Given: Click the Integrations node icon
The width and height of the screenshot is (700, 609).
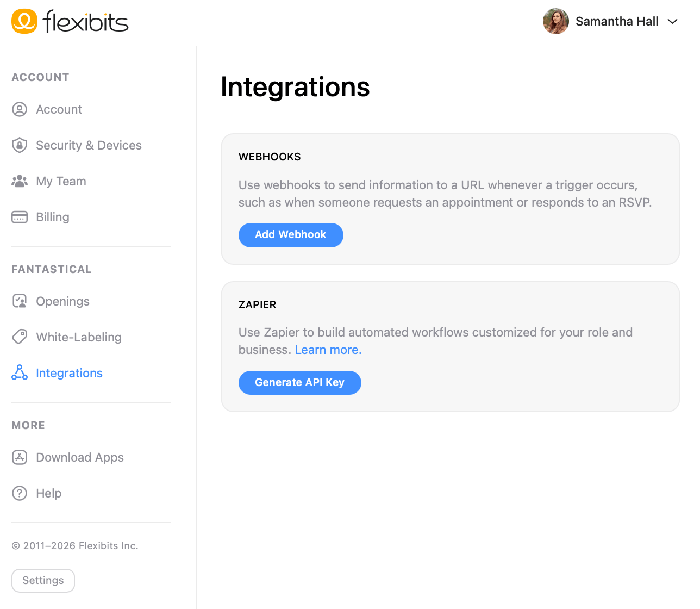Looking at the screenshot, I should point(20,373).
